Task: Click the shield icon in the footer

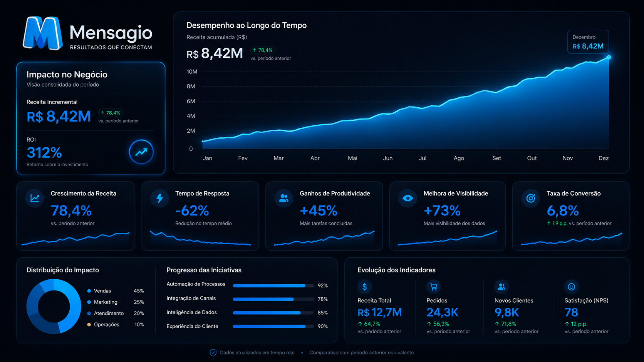Action: (213, 352)
